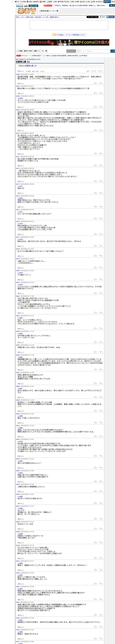Click the 報告 report icon in thread header
The width and height of the screenshot is (115, 644).
tap(28, 71)
